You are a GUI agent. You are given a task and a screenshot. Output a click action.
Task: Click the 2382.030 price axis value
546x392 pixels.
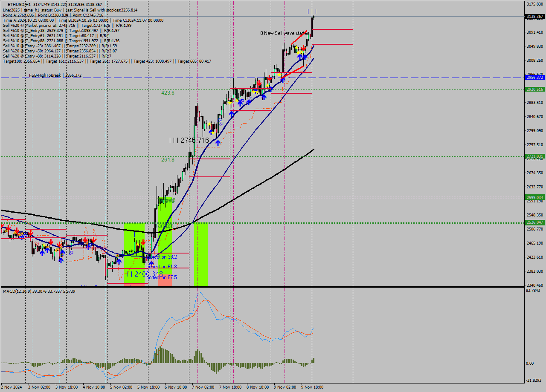pyautogui.click(x=534, y=271)
